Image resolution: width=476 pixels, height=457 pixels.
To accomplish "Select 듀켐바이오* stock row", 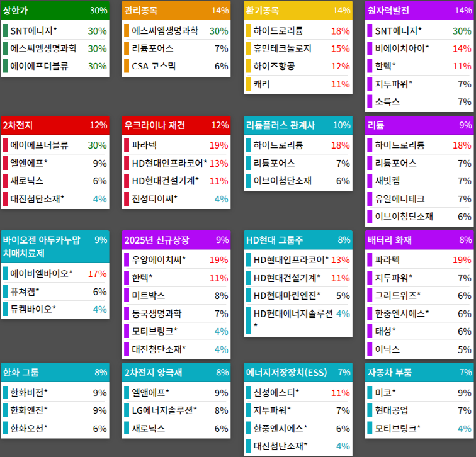I will point(55,309).
